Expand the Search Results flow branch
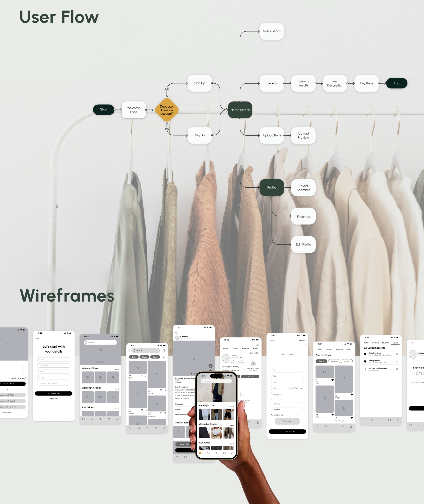 303,83
